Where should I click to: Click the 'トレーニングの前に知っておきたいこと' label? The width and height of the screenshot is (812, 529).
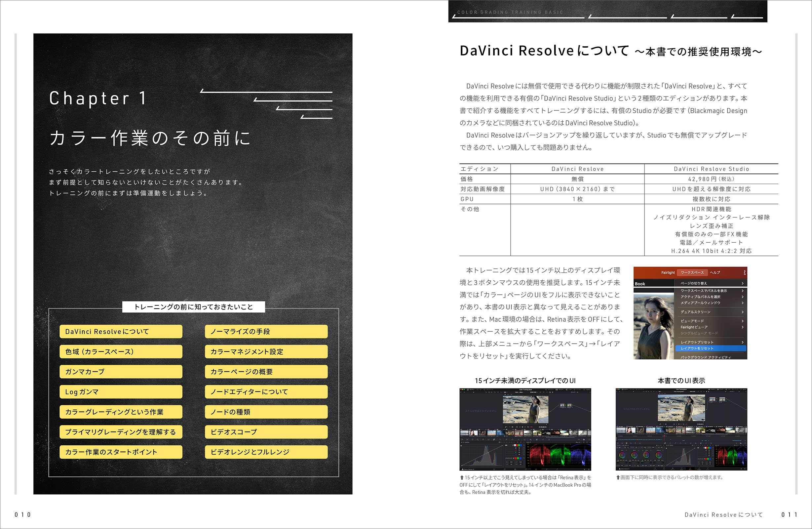pyautogui.click(x=193, y=307)
